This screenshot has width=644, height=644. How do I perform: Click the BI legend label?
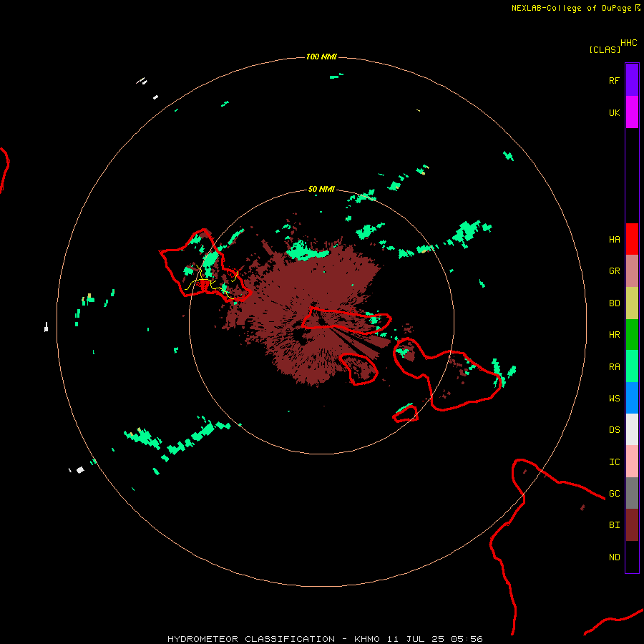pyautogui.click(x=614, y=525)
